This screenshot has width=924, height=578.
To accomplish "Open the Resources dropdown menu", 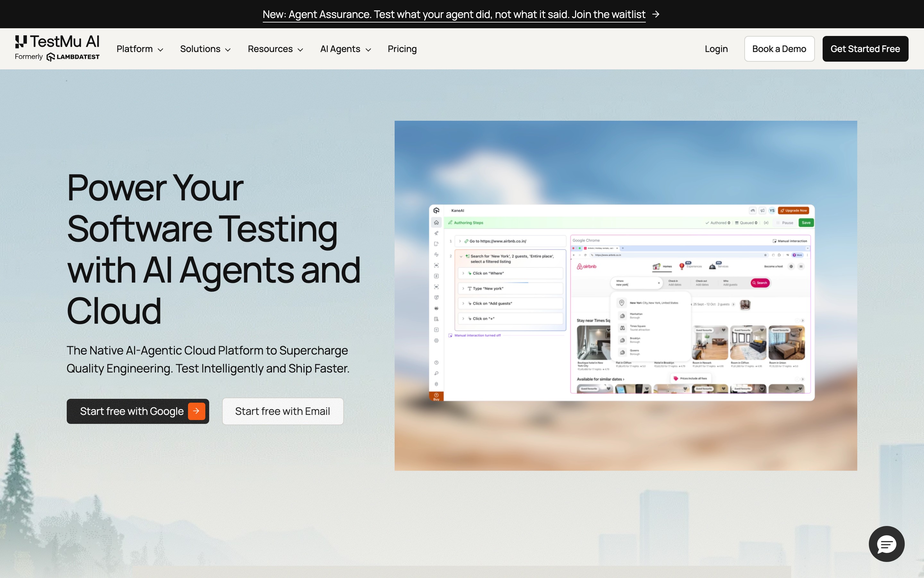I will pos(275,49).
